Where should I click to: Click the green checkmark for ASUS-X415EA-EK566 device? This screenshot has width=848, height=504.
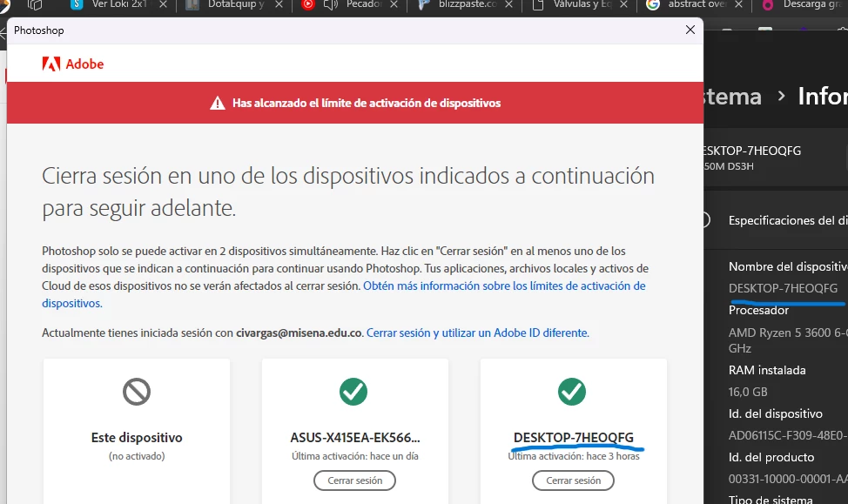(353, 392)
